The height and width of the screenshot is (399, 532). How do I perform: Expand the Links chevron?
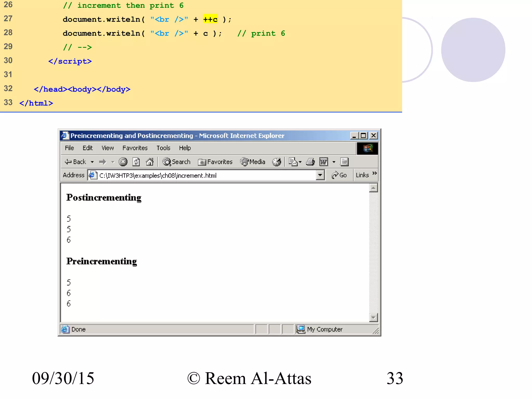pos(374,174)
